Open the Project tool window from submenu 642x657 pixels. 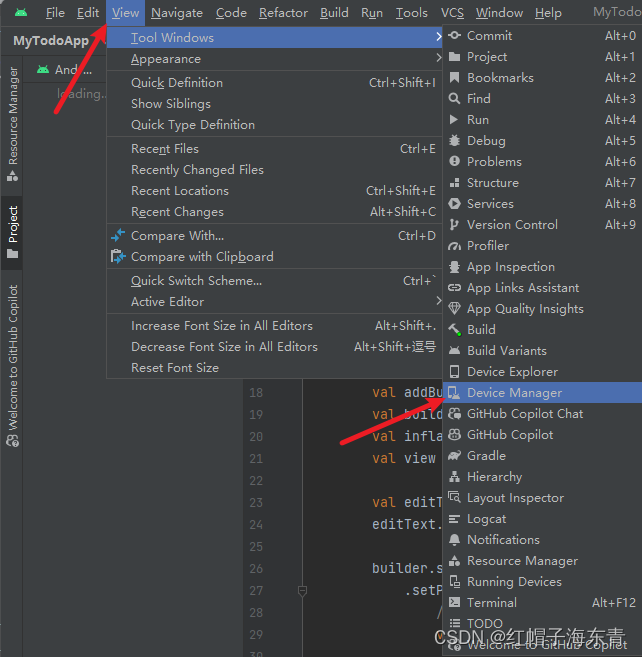click(542, 57)
